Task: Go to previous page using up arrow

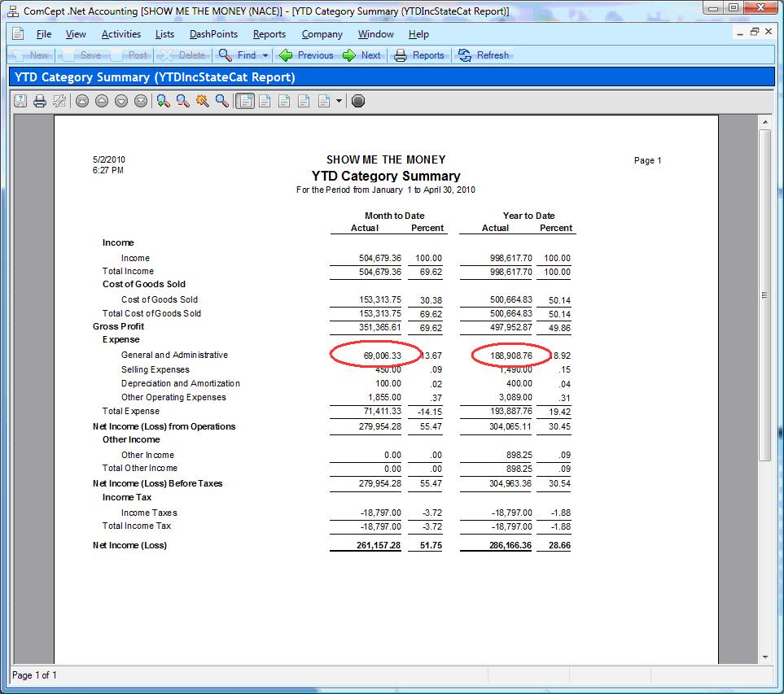Action: pos(101,101)
